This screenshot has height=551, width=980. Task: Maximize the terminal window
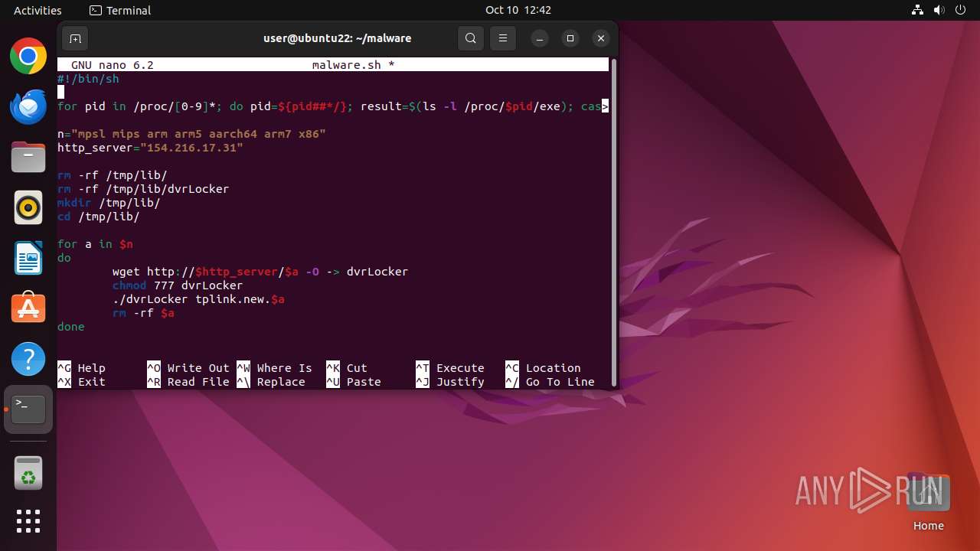pyautogui.click(x=570, y=38)
